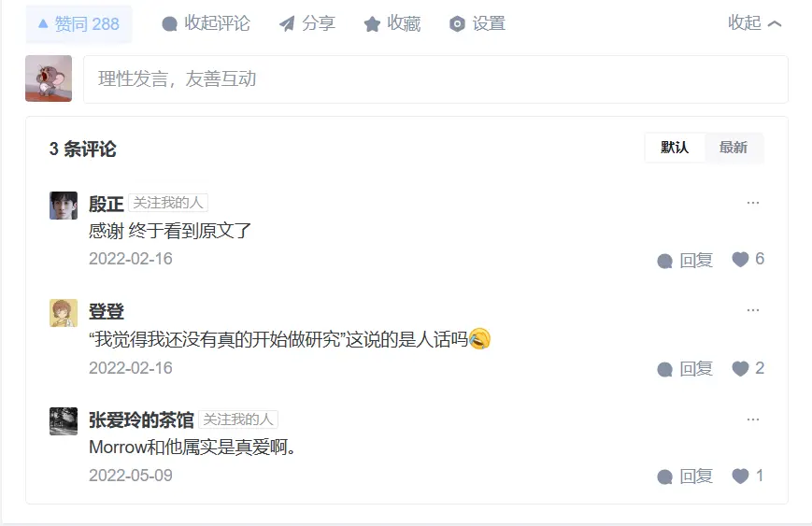Share the answer with 分享 icon
This screenshot has height=526, width=812.
click(x=307, y=23)
